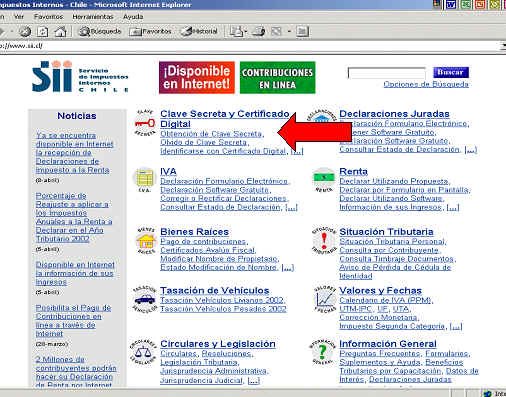The width and height of the screenshot is (506, 397).
Task: Open the Búsqueda toolbar button
Action: (100, 31)
